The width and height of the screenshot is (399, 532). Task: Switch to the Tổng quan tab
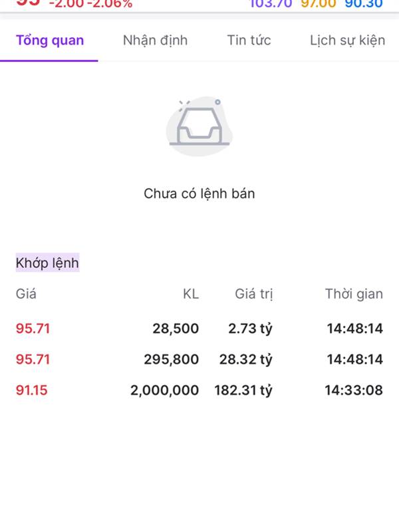[50, 41]
